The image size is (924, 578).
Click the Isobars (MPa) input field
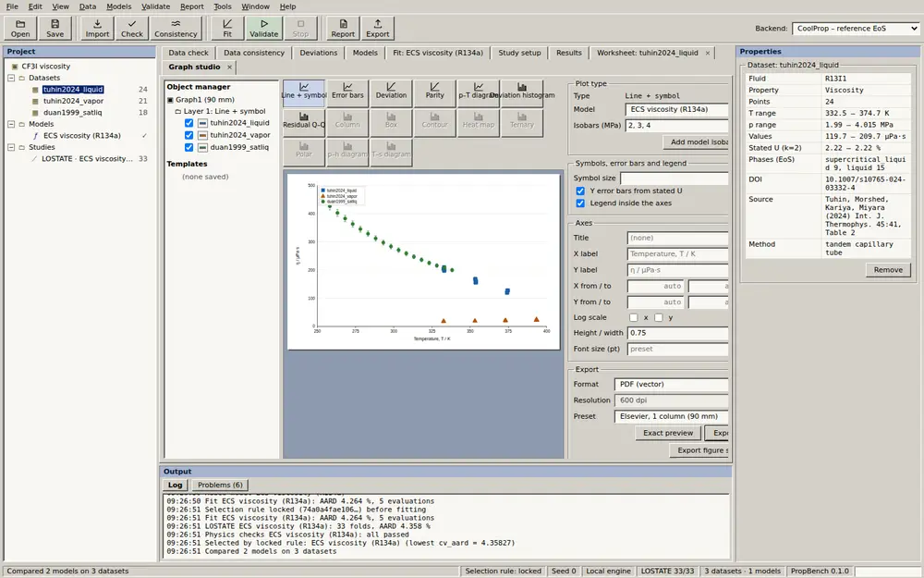[x=676, y=126]
